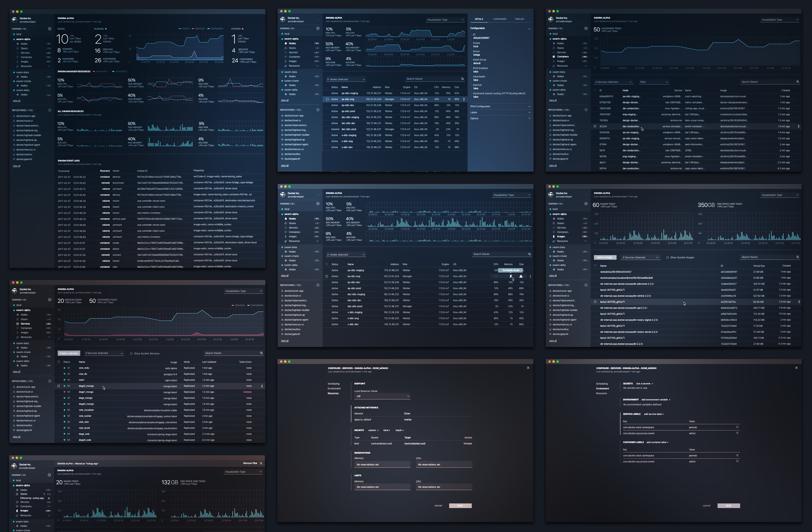This screenshot has height=532, width=812.
Task: Add a swarm in the Create-a-Service window sidebar
Action: coord(49,300)
